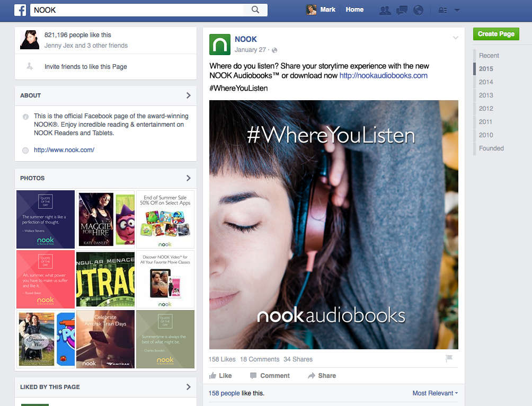
Task: Open the http://www.nook.com/ link
Action: click(x=64, y=149)
